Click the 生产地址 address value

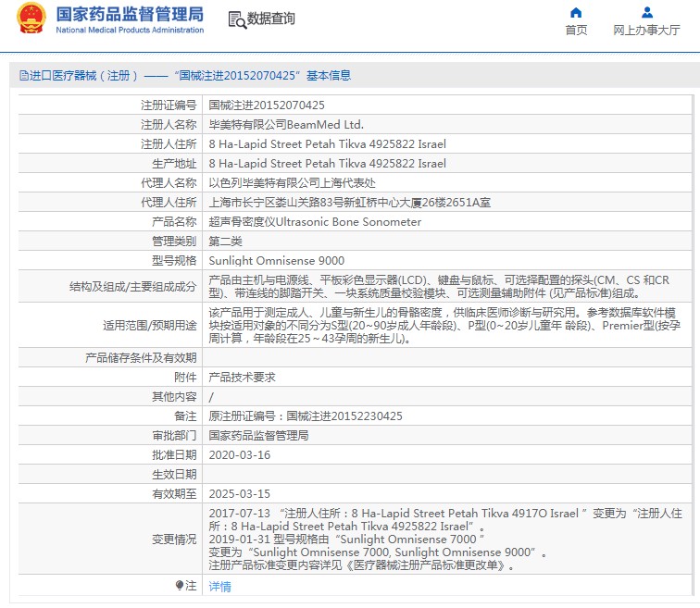pyautogui.click(x=327, y=163)
